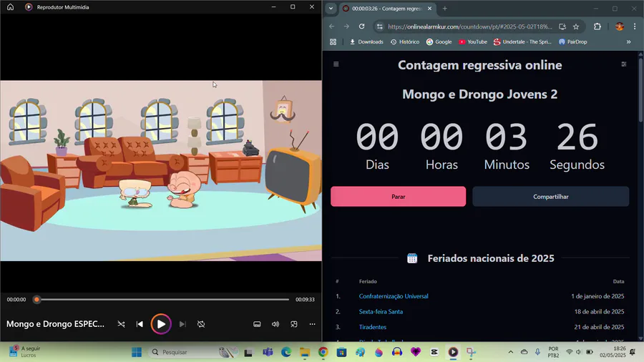
Task: Click the microphone icon in system tray
Action: (x=537, y=352)
